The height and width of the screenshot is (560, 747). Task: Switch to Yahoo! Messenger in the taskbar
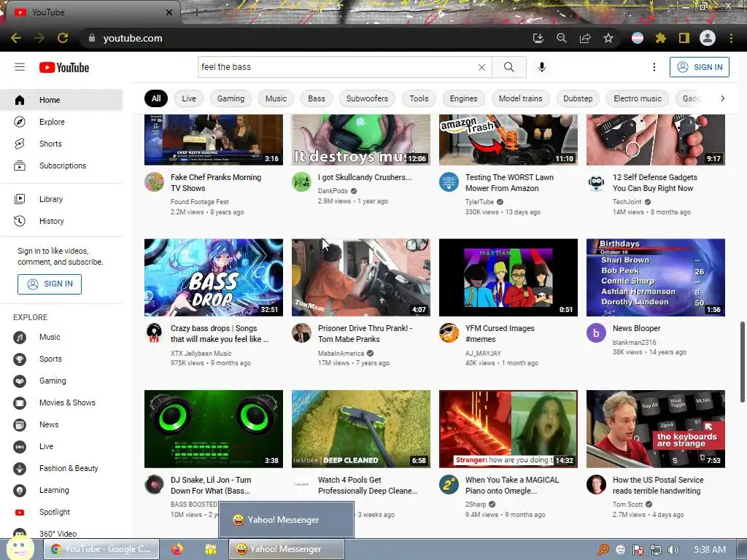pos(286,549)
